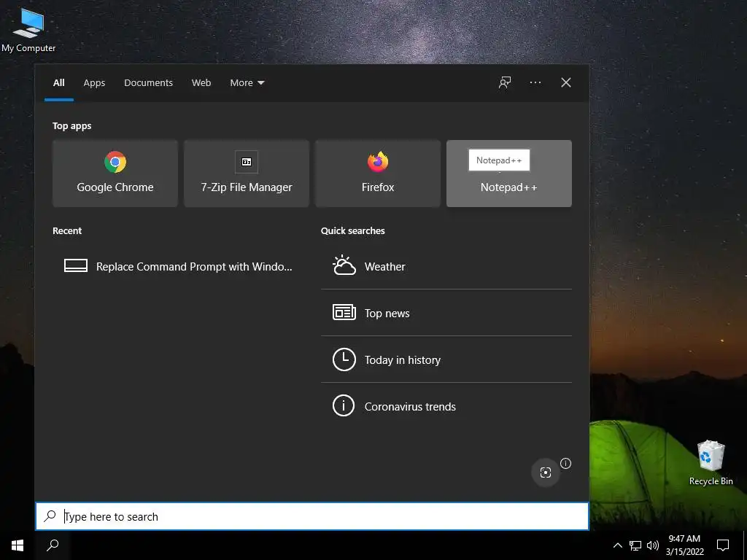Switch to the All tab

58,83
